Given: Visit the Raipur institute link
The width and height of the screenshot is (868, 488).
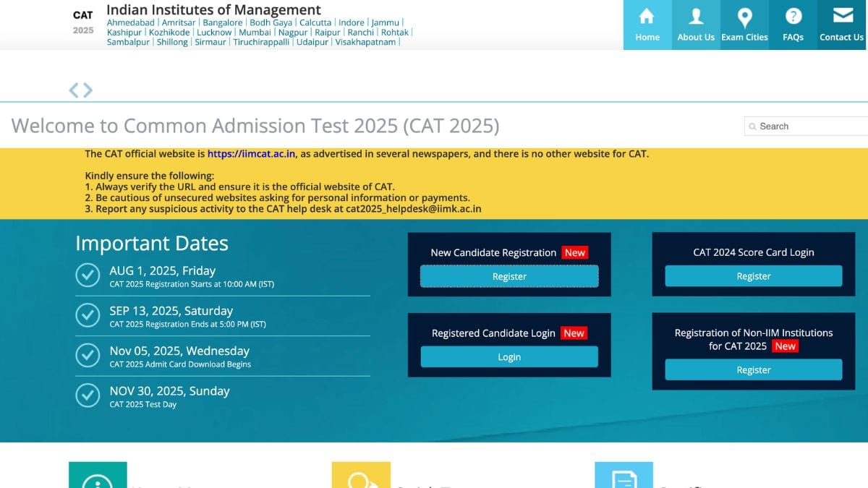Looking at the screenshot, I should 328,33.
